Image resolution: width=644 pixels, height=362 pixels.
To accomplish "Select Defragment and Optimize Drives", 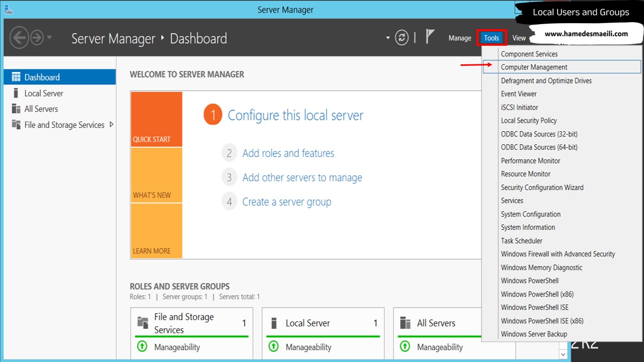I will [562, 80].
